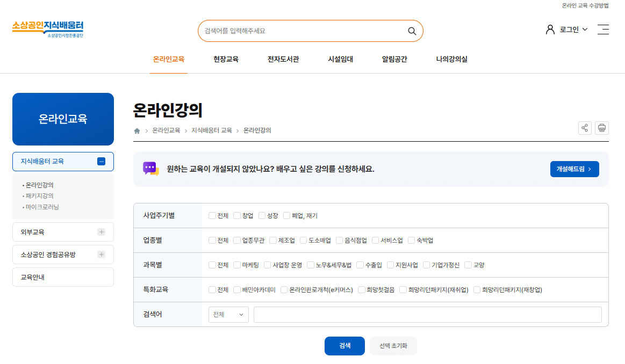Switch to the 현장교육 tab
The height and width of the screenshot is (364, 625).
click(225, 60)
